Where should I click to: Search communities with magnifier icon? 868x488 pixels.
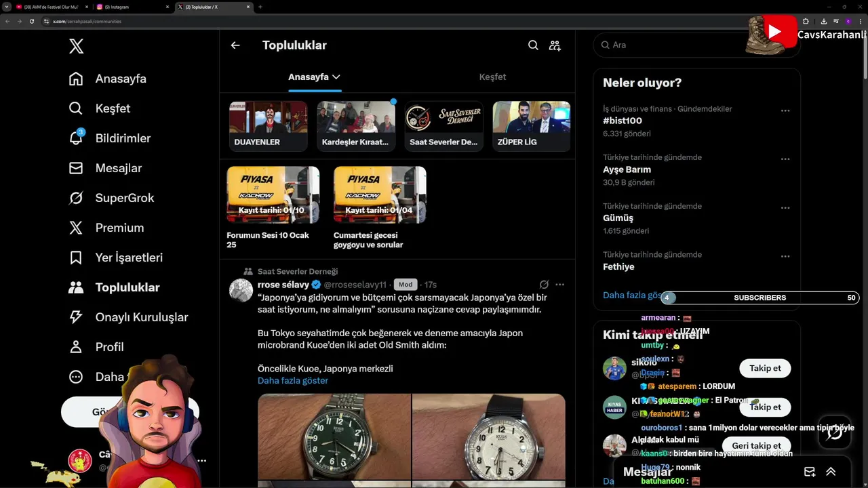[533, 45]
